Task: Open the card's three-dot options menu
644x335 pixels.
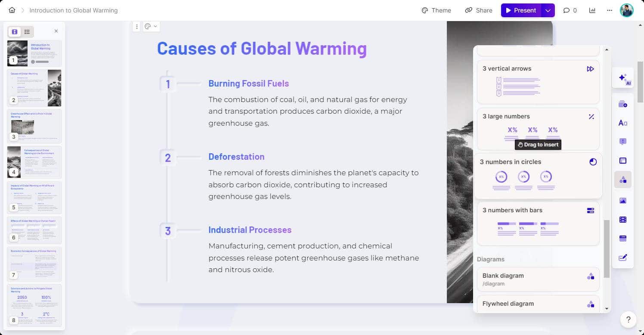Action: [x=137, y=26]
